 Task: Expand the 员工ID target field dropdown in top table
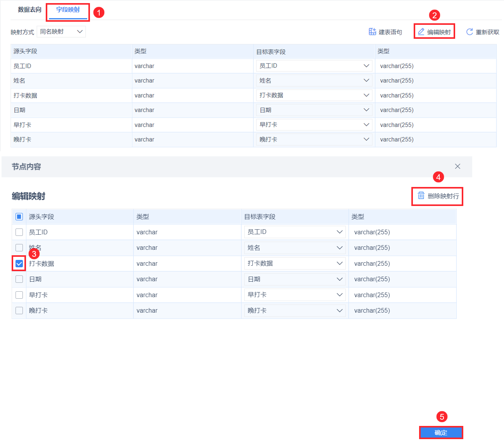click(x=314, y=66)
